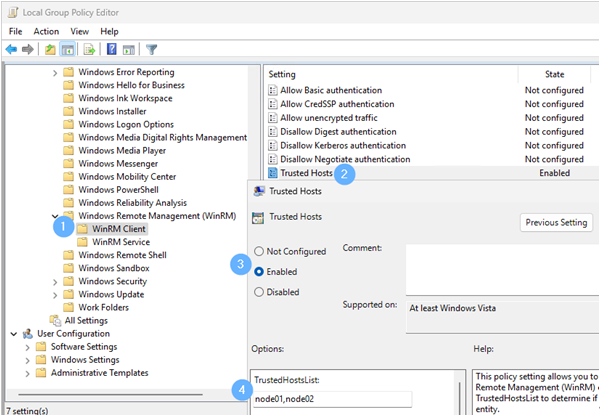
Task: Click the Windows Installer folder icon
Action: 68,111
